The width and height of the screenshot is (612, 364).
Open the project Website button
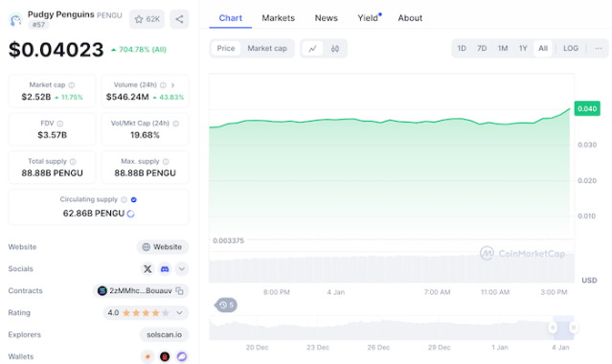pyautogui.click(x=163, y=247)
